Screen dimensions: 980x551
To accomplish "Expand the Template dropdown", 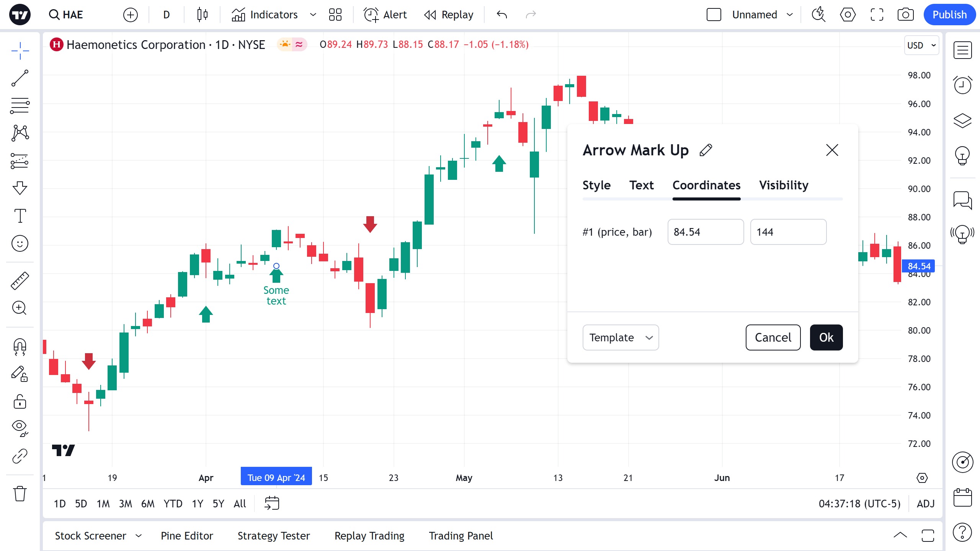I will pos(620,337).
